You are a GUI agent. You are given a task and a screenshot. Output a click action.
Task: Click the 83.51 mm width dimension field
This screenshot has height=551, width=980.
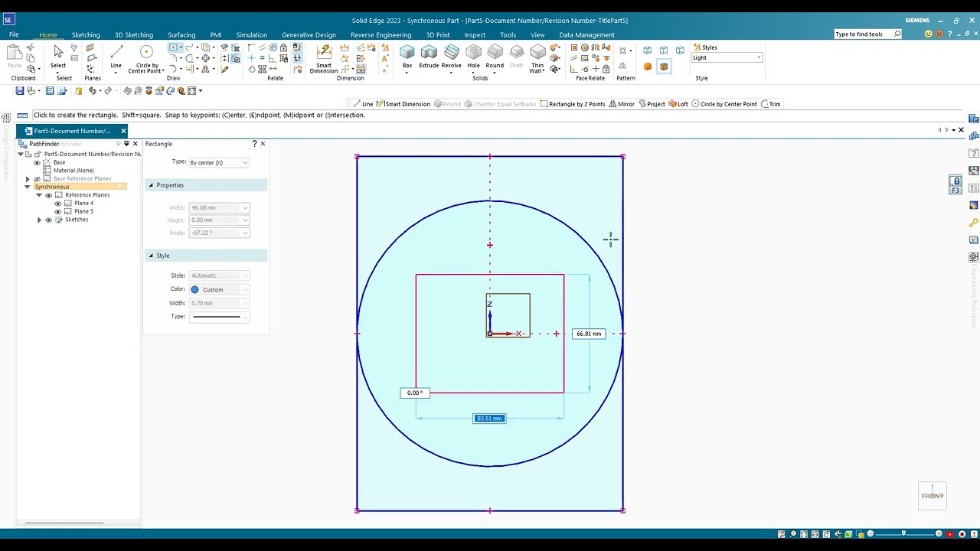(489, 419)
